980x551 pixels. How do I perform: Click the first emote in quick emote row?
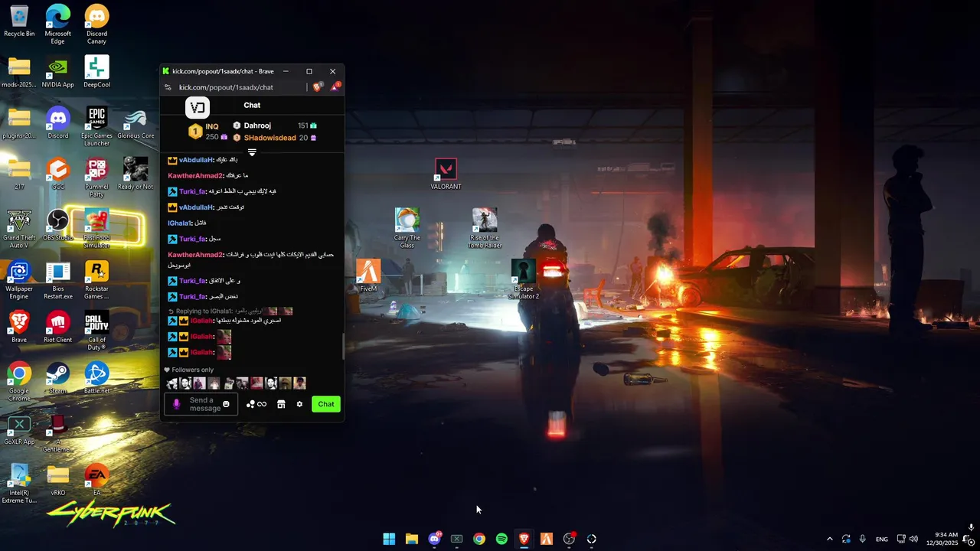pyautogui.click(x=172, y=383)
